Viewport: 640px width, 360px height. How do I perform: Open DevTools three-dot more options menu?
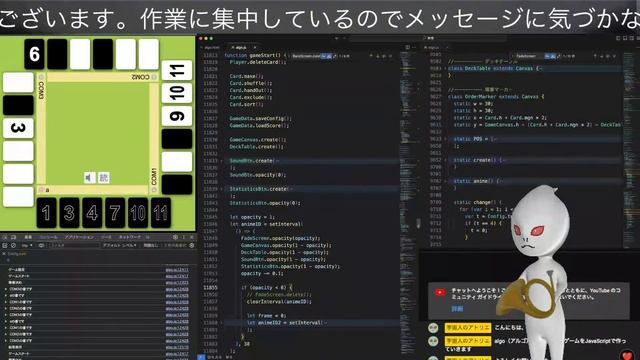(184, 237)
